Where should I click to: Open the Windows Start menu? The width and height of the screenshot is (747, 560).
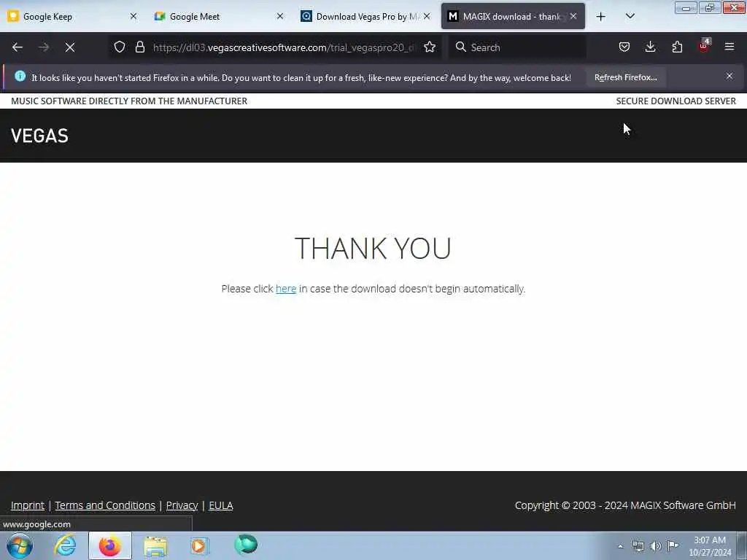[x=20, y=545]
